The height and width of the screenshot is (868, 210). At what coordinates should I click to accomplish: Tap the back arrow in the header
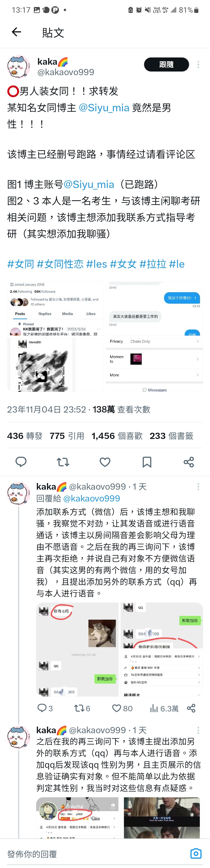click(x=16, y=32)
